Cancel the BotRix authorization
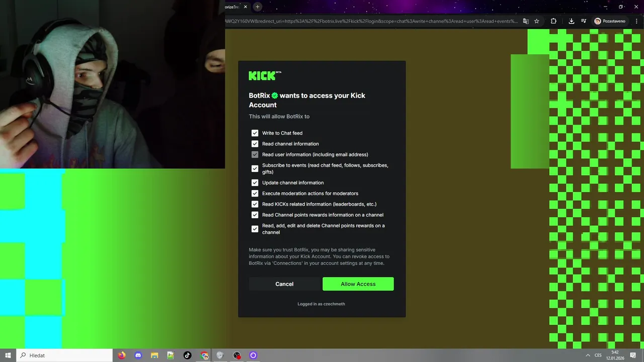 284,284
